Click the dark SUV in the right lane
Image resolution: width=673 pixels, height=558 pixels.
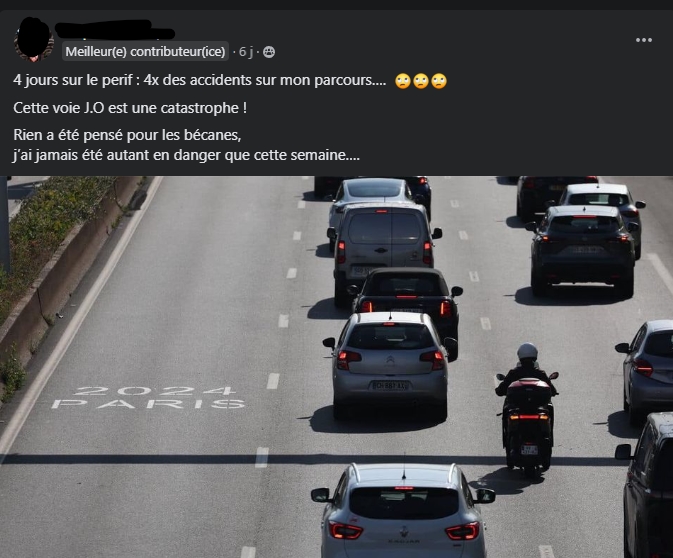pos(582,251)
